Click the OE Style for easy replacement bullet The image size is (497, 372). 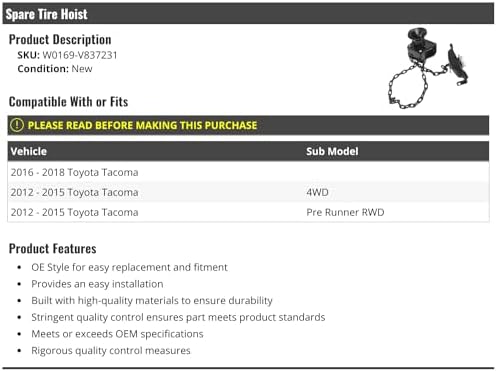tap(129, 267)
